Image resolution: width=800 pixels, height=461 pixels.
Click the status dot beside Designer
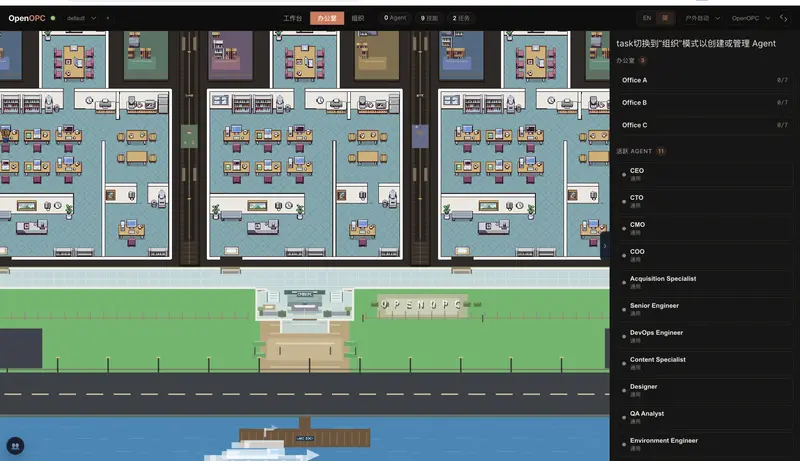(x=624, y=391)
